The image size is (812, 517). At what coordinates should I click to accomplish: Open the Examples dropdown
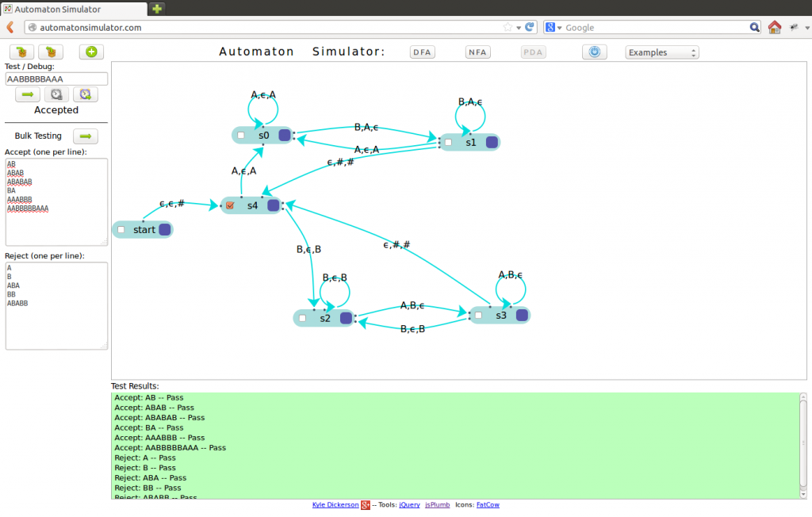pyautogui.click(x=662, y=53)
